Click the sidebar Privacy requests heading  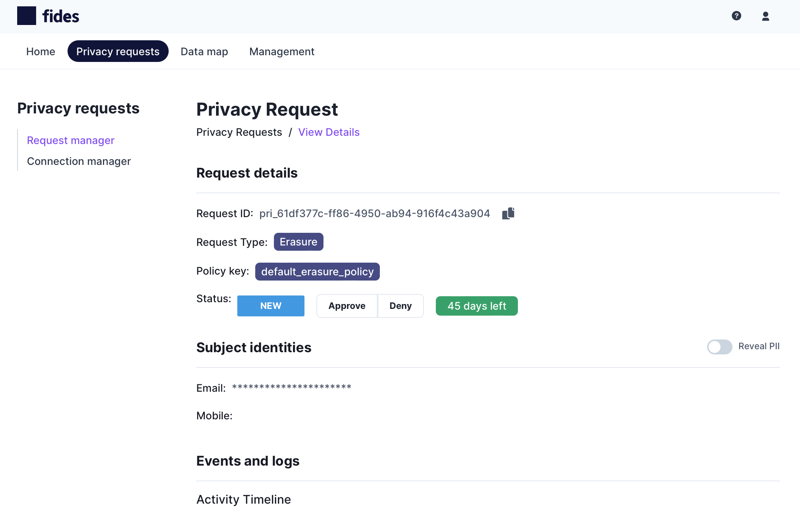(78, 109)
